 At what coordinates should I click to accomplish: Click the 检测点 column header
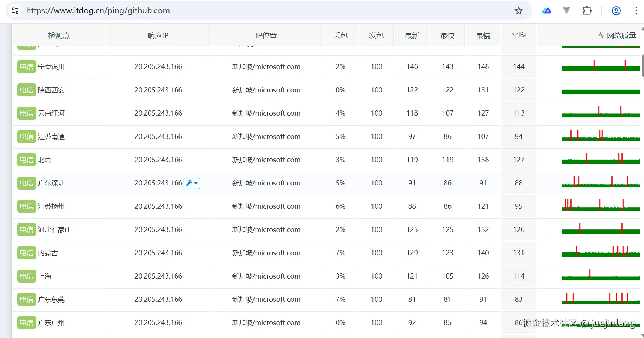pos(59,35)
